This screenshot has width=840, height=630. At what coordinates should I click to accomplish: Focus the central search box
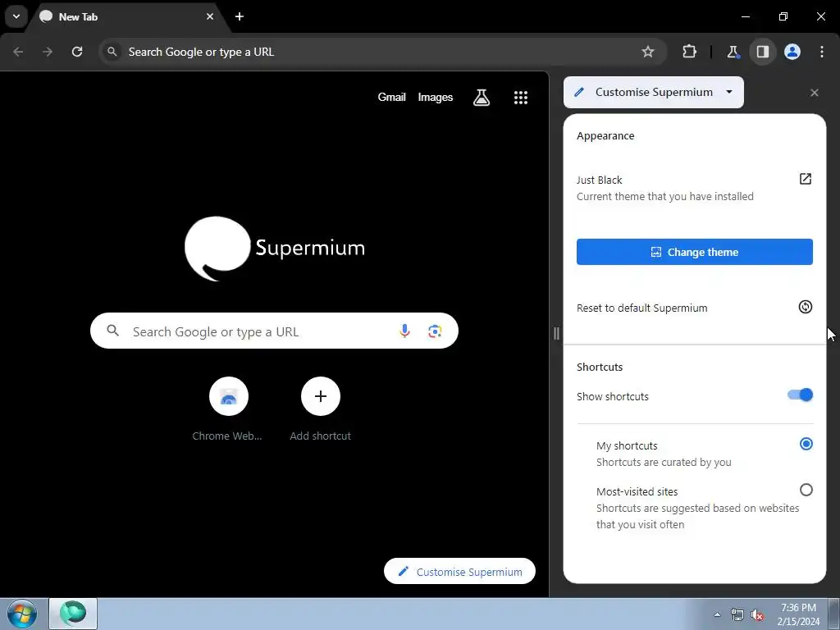274,331
